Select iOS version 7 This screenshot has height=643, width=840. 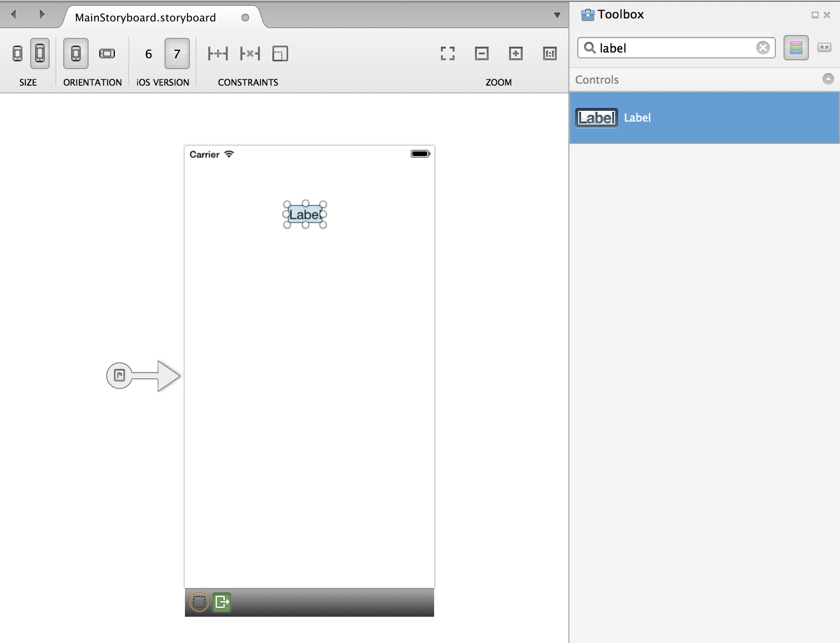[177, 54]
